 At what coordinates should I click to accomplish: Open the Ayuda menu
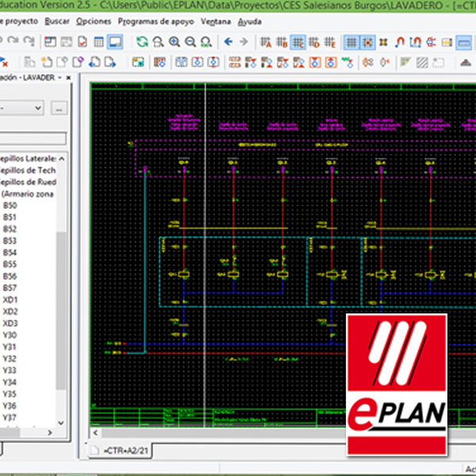click(x=250, y=21)
